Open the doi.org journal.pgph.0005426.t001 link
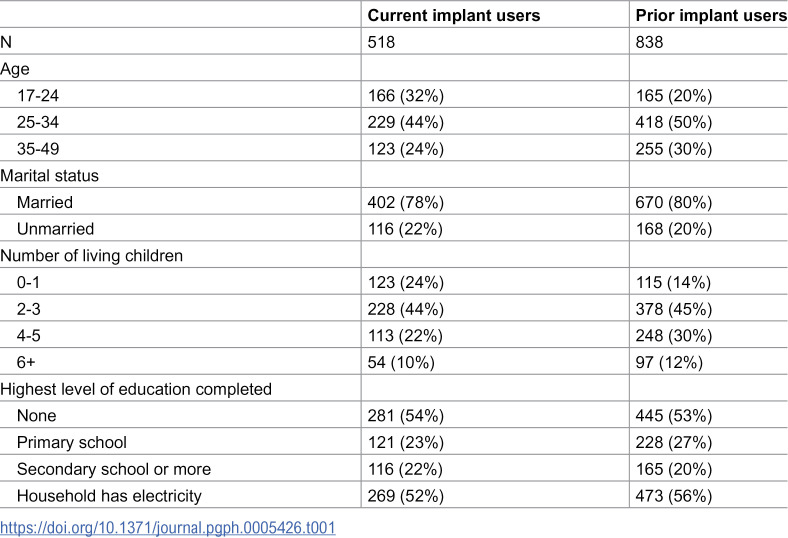 coord(167,528)
